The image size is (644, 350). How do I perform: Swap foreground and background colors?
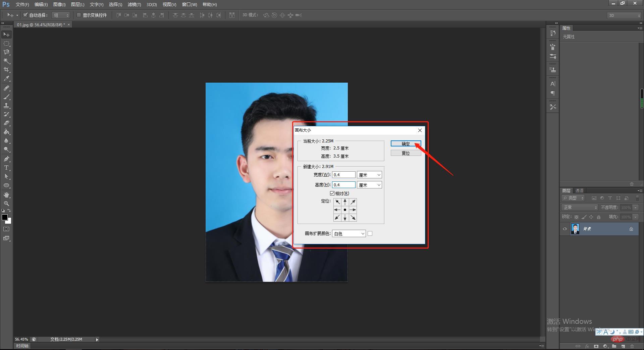tap(9, 211)
